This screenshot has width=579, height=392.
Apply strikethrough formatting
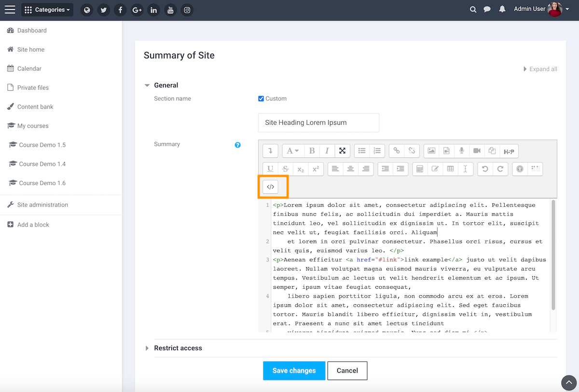point(285,169)
